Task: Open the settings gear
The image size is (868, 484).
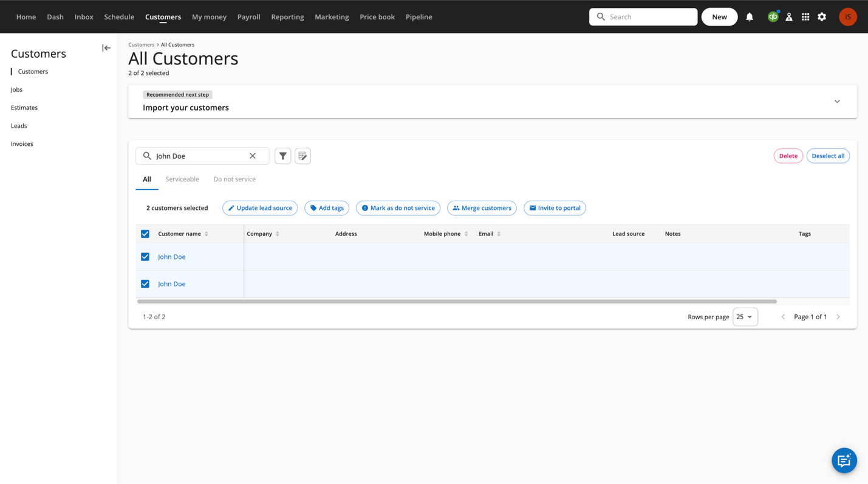Action: point(822,17)
